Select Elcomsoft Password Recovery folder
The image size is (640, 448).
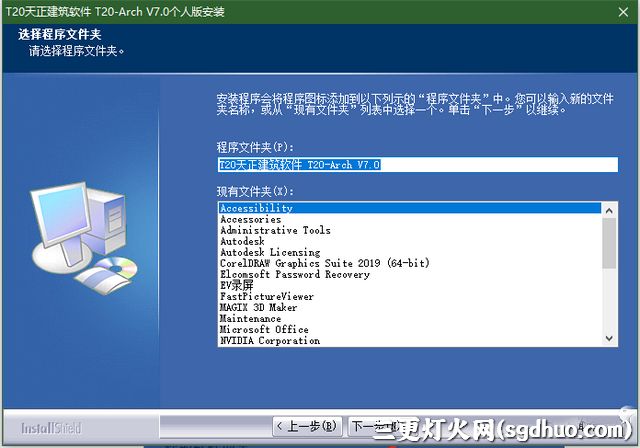[x=409, y=274]
